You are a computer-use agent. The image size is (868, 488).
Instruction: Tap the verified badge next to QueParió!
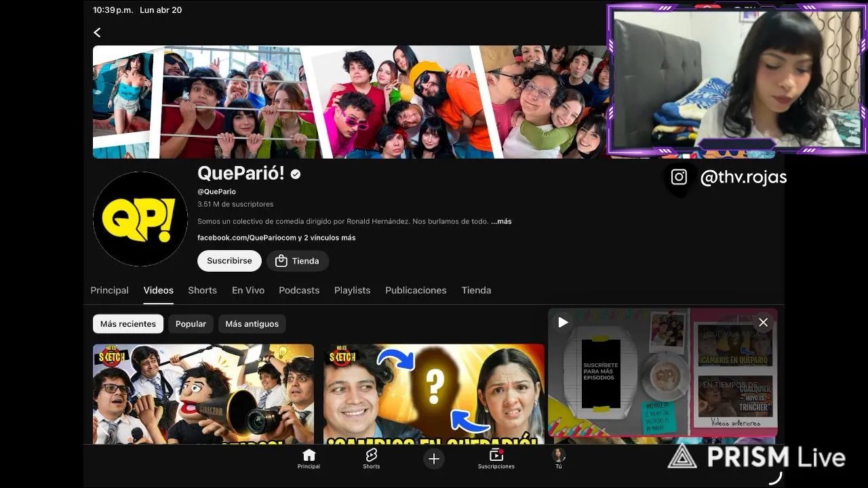pyautogui.click(x=296, y=174)
